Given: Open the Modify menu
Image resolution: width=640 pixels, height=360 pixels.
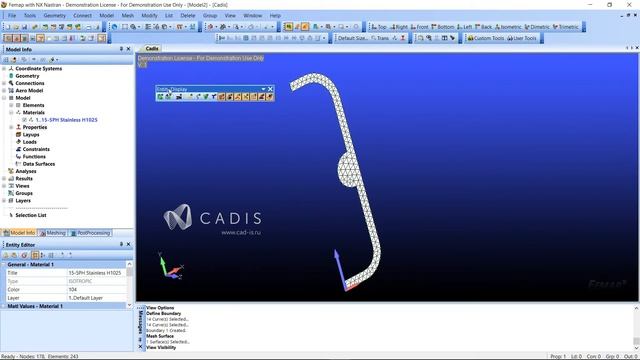Looking at the screenshot, I should coord(149,16).
